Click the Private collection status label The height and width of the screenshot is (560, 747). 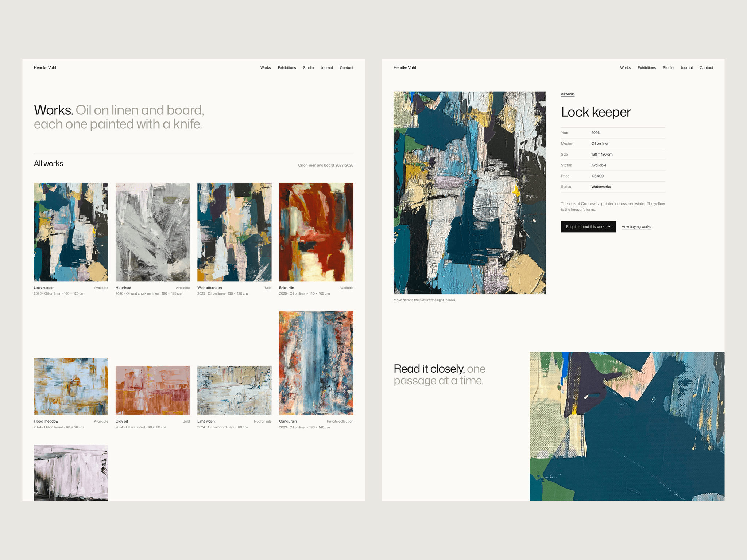click(340, 421)
